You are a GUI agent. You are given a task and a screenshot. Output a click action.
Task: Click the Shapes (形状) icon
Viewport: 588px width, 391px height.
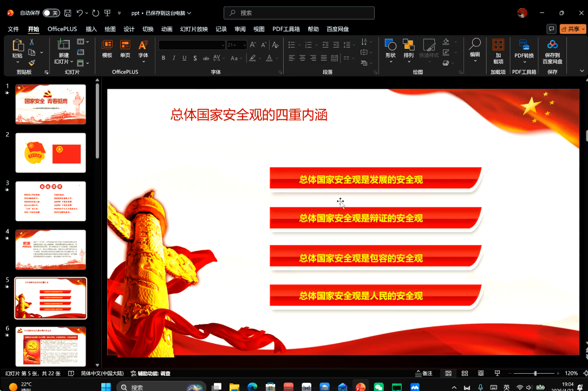pyautogui.click(x=390, y=48)
